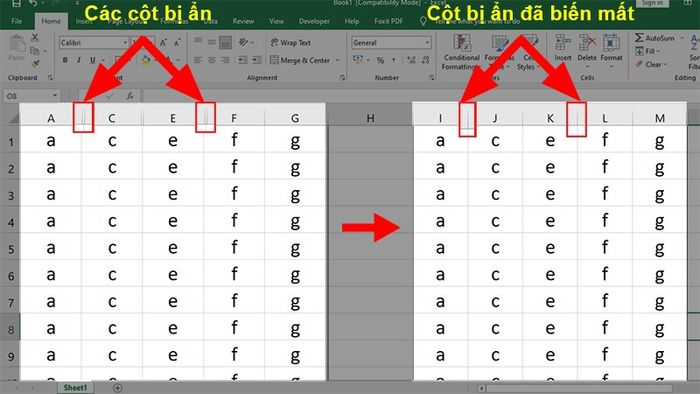Click the Clear button
Screen dimensions: 700x394
pyautogui.click(x=651, y=64)
